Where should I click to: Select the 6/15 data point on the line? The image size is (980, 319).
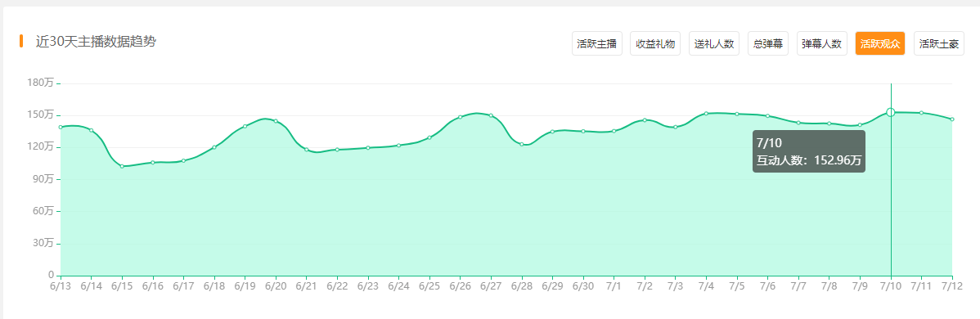[122, 166]
